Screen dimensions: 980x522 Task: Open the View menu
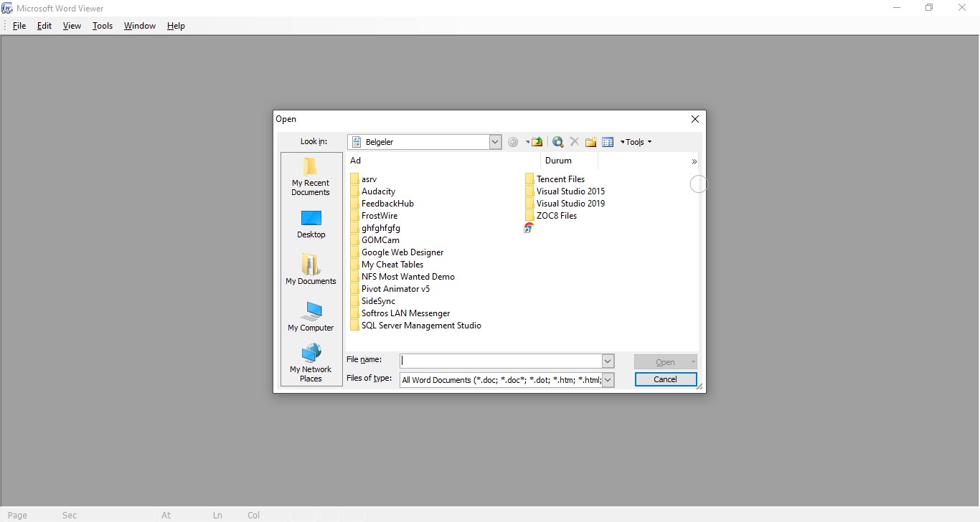coord(72,26)
